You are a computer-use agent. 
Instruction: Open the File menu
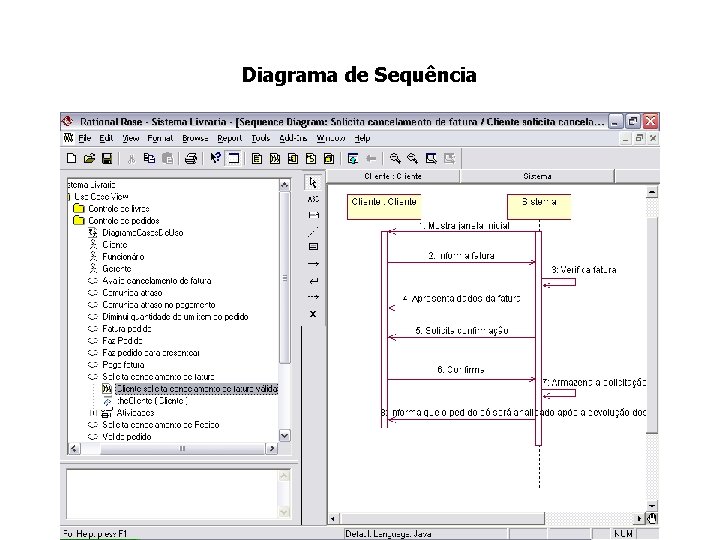tap(84, 138)
